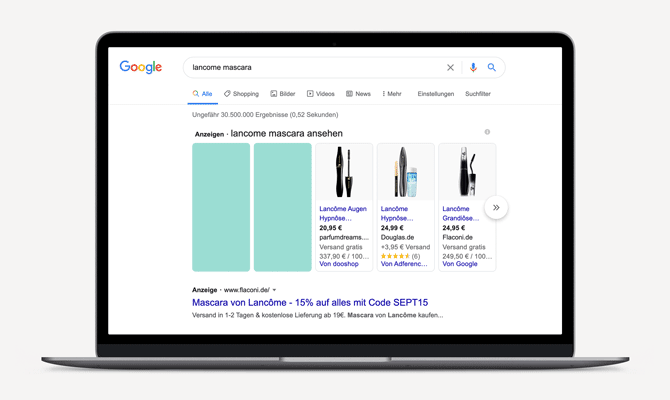Click the Von dooshop link
Image resolution: width=670 pixels, height=400 pixels.
(339, 264)
